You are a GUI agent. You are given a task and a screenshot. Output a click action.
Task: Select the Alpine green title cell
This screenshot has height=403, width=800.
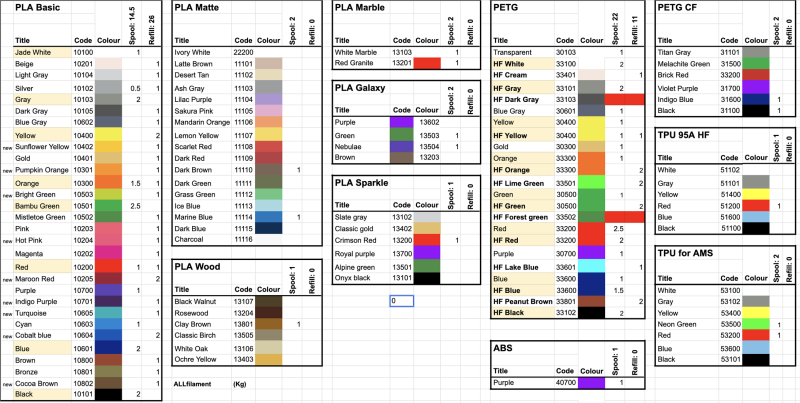(x=362, y=267)
